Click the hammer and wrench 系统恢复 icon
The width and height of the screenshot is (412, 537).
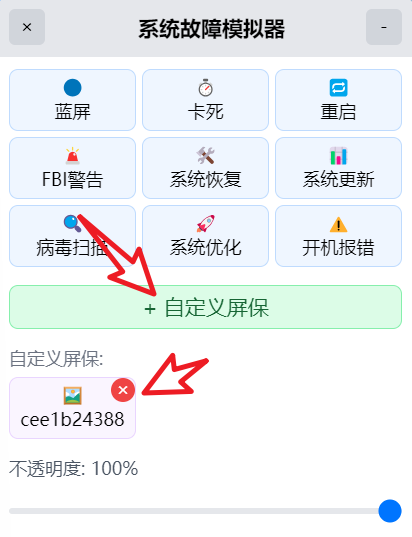pos(205,155)
